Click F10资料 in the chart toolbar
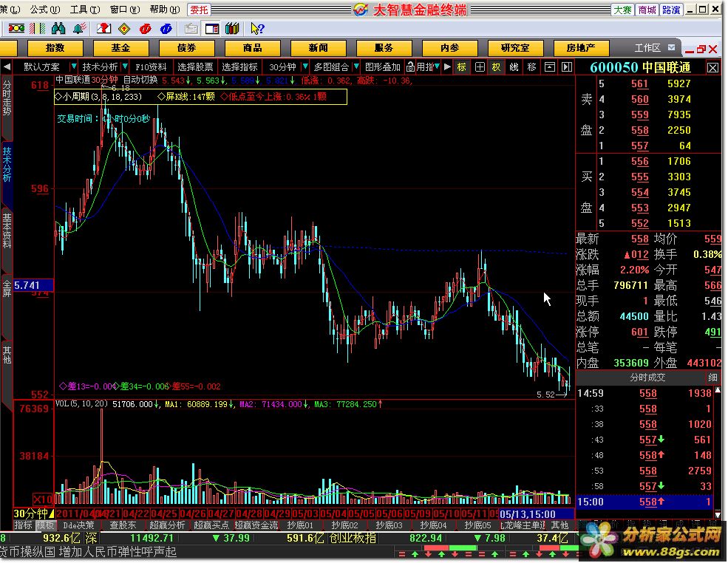This screenshot has width=728, height=563. [x=151, y=67]
